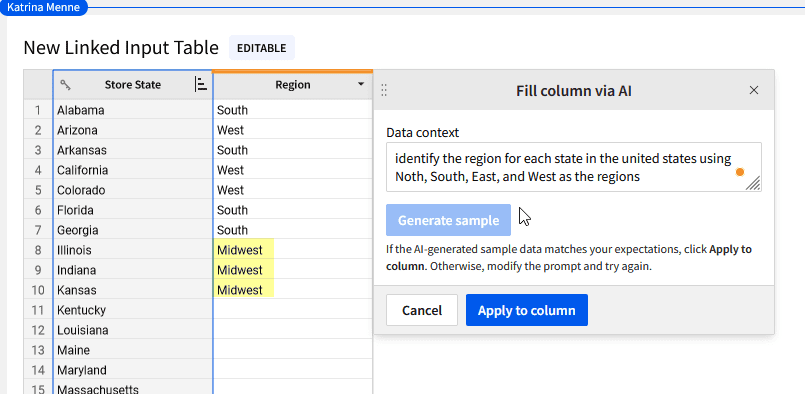The height and width of the screenshot is (394, 805).
Task: Select row number 11 for Kentucky
Action: click(x=38, y=310)
